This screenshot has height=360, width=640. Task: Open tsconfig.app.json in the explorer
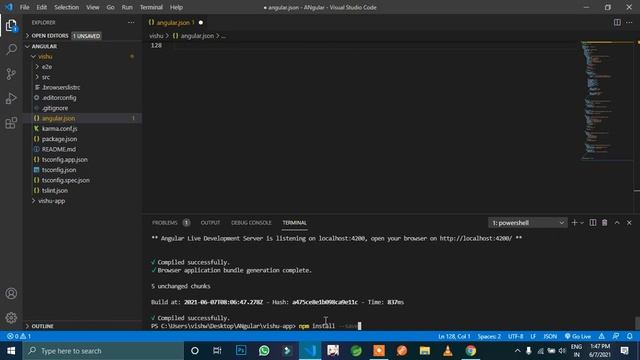[x=64, y=160]
